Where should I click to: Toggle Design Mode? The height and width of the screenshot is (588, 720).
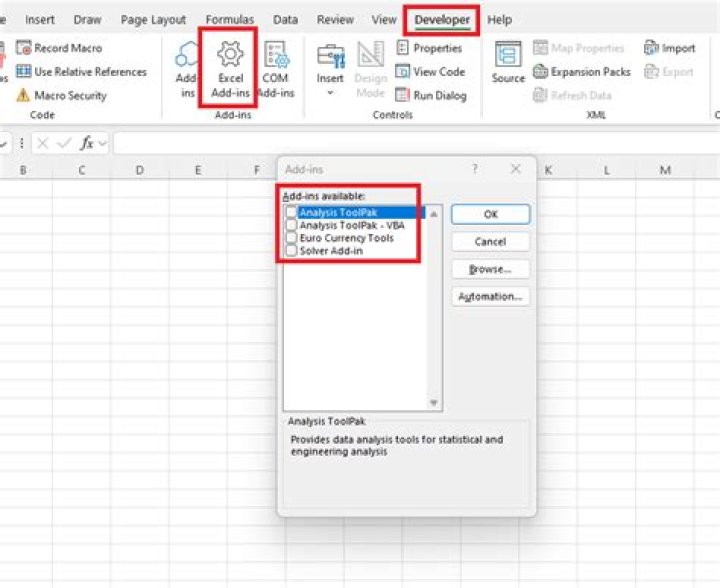(371, 69)
